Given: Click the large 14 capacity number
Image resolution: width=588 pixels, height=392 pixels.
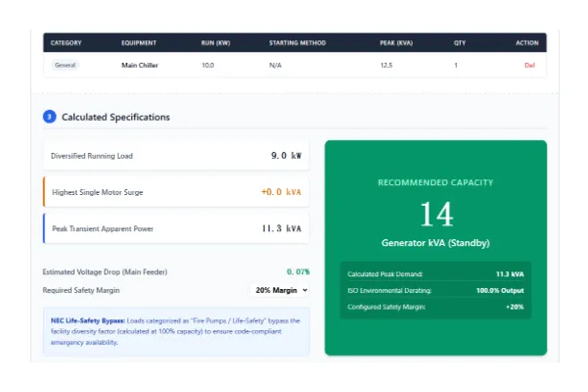Looking at the screenshot, I should point(436,215).
